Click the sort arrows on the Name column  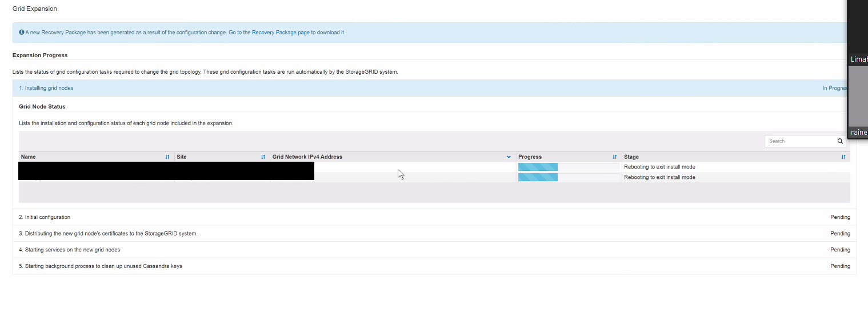click(x=167, y=157)
